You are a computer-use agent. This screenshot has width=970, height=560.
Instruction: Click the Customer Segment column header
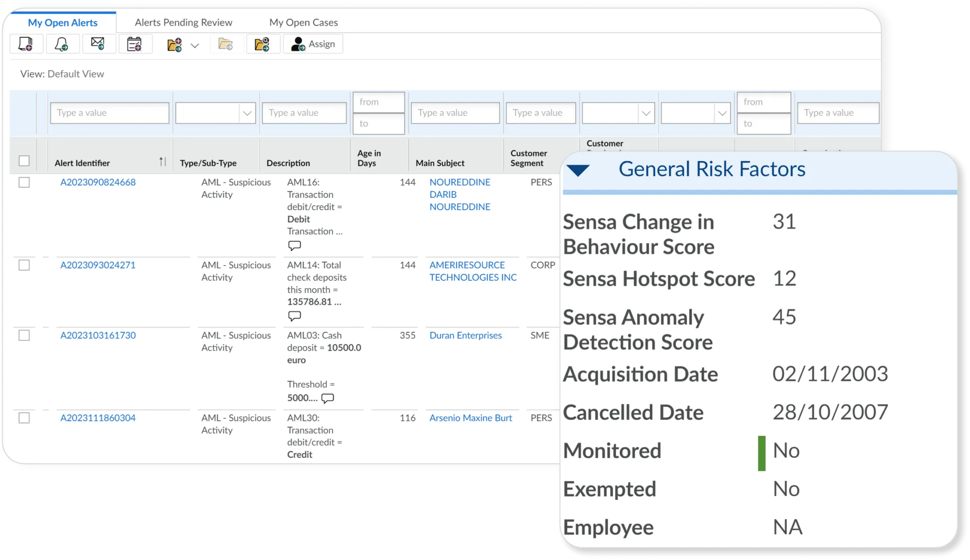529,158
